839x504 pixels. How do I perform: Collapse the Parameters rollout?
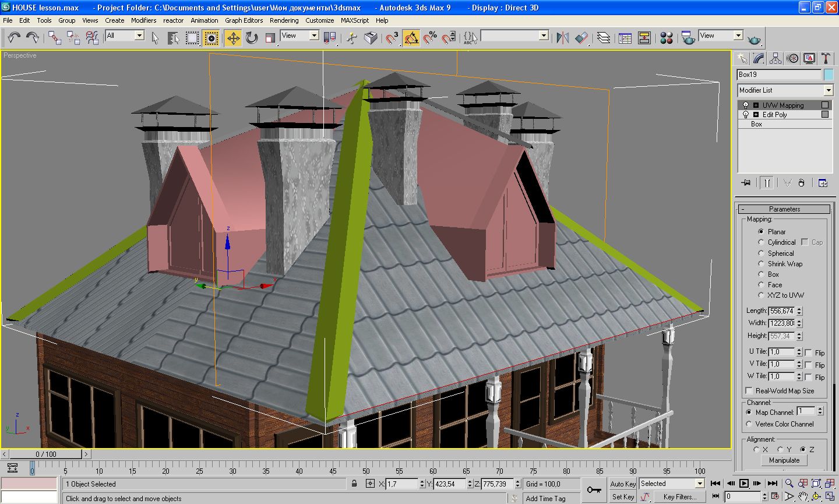click(784, 209)
